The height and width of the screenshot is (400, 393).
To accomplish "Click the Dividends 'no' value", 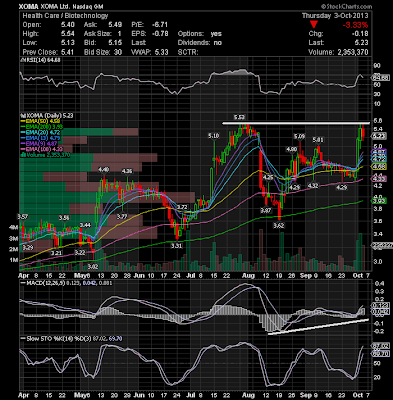I will [218, 43].
